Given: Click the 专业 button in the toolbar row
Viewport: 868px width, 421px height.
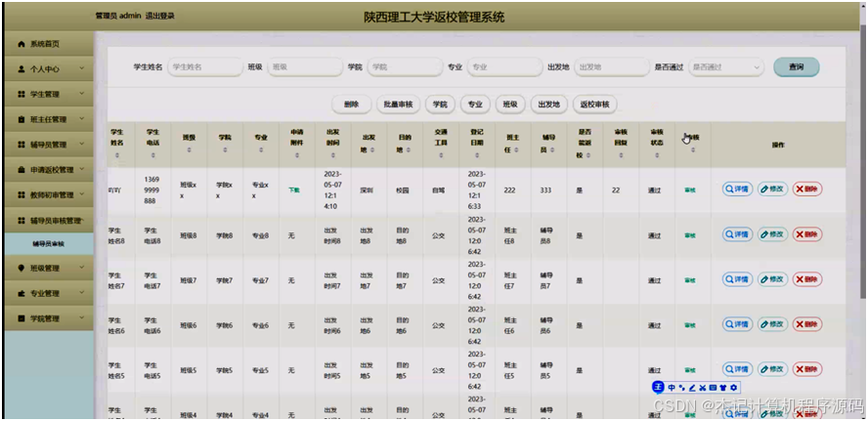Looking at the screenshot, I should coord(475,104).
